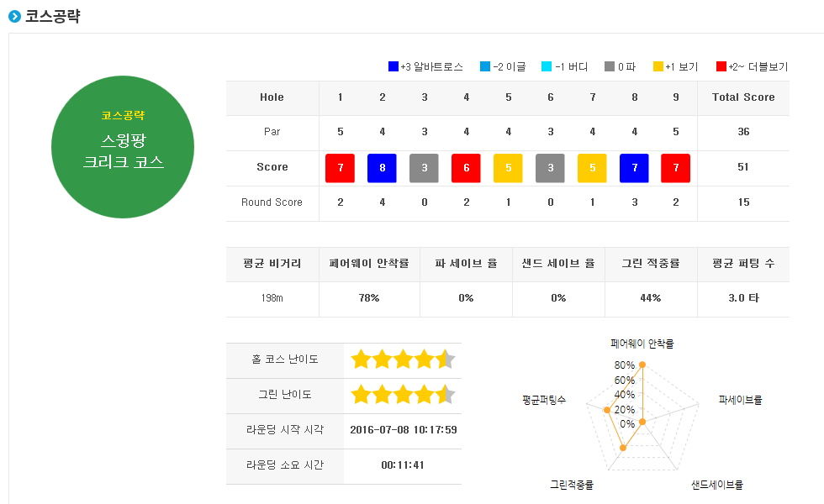
Task: Select hole 8 blue score box 7
Action: [x=634, y=168]
